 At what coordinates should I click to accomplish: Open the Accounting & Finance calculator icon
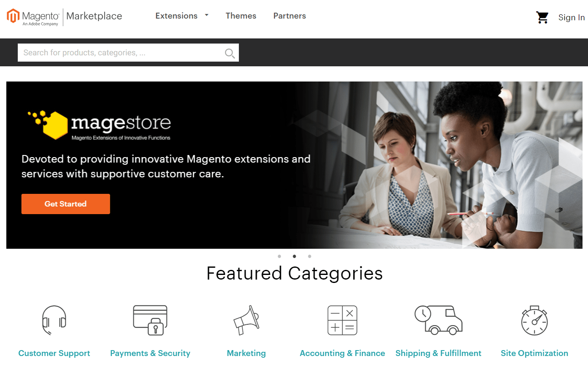[x=342, y=320]
